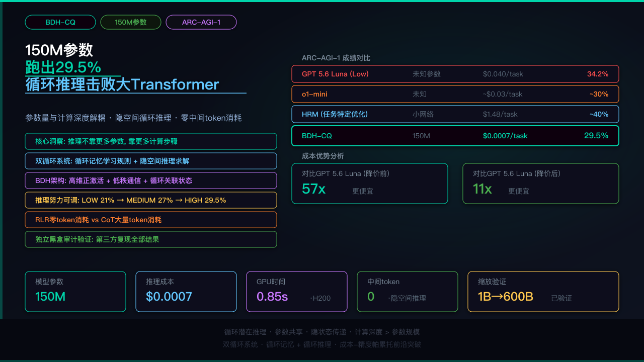
Task: Click the 29.5% score in BDH-CQ row
Action: (x=596, y=135)
